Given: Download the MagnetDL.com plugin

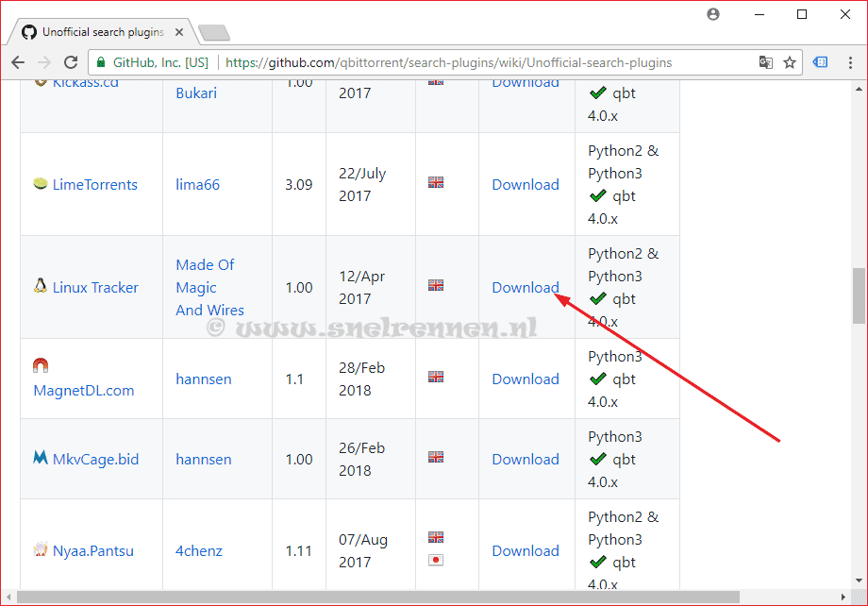Looking at the screenshot, I should (526, 379).
